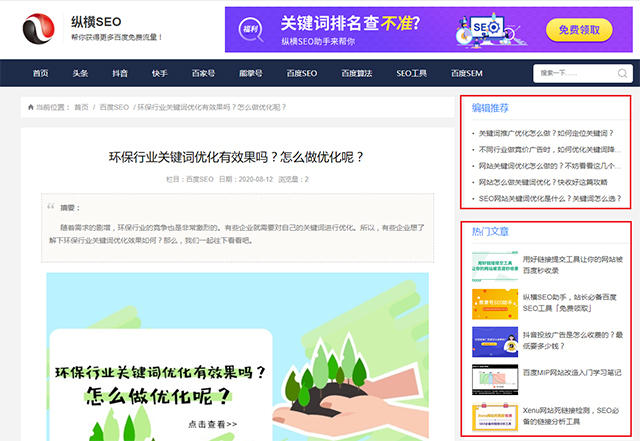Open the 抖音 navigation item
Screen dimensions: 640x441
[x=120, y=73]
